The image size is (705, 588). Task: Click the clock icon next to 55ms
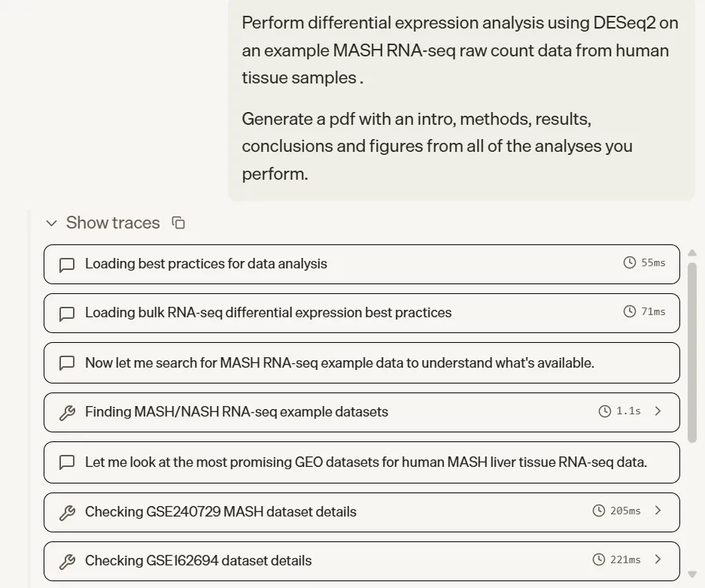coord(630,263)
